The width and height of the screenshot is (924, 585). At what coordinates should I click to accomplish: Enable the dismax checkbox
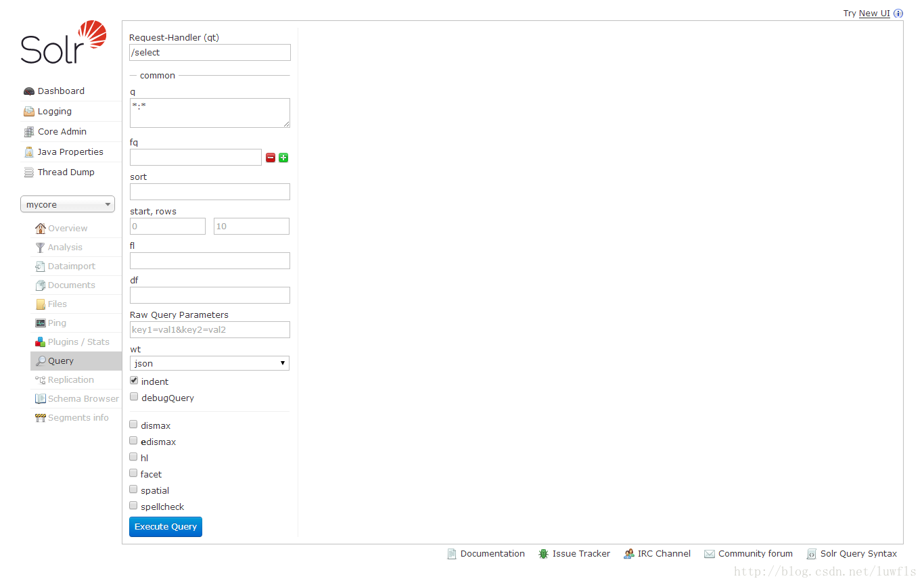click(134, 425)
